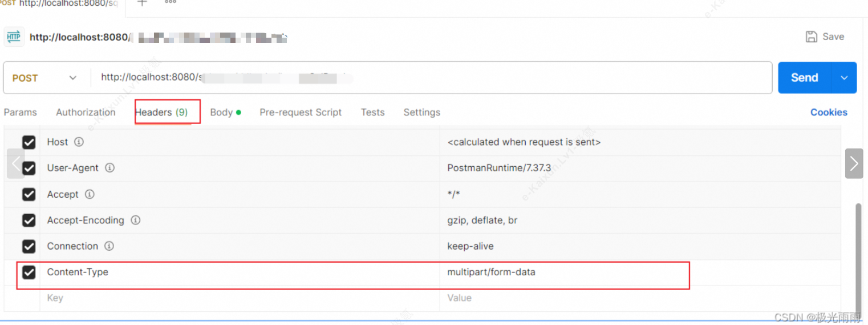Click the empty Key input field

pyautogui.click(x=240, y=298)
